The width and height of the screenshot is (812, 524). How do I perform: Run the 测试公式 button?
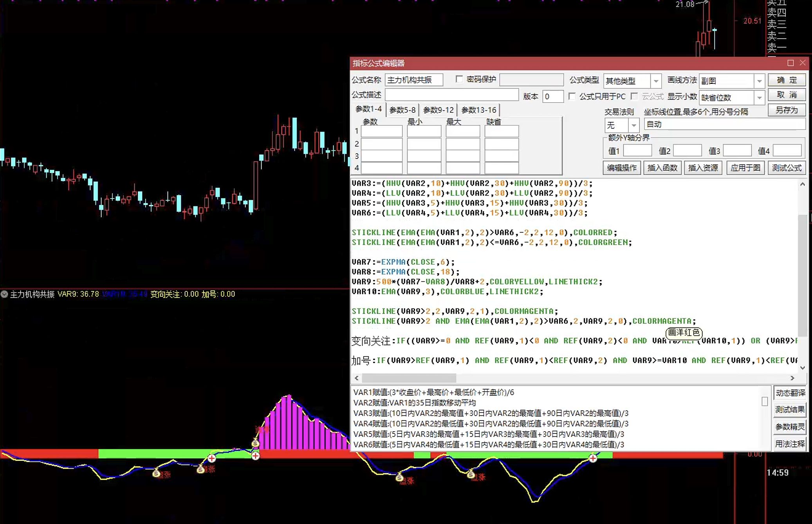point(787,168)
